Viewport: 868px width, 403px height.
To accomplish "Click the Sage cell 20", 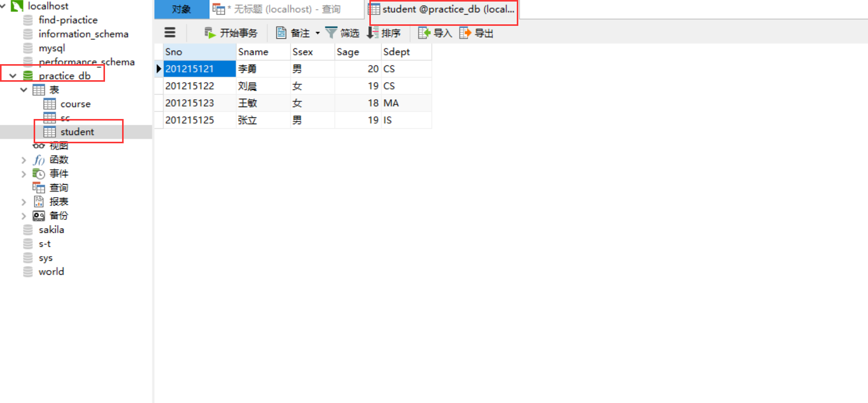I will (x=358, y=69).
